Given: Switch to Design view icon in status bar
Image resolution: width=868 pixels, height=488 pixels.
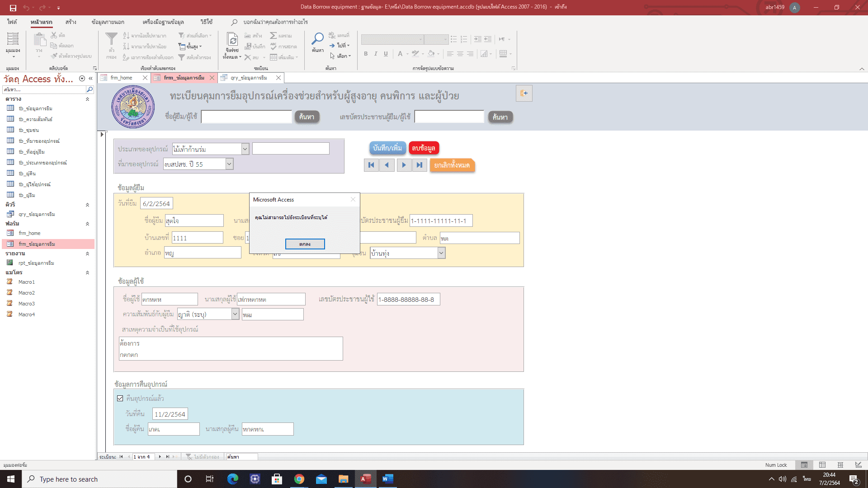Looking at the screenshot, I should point(858,465).
